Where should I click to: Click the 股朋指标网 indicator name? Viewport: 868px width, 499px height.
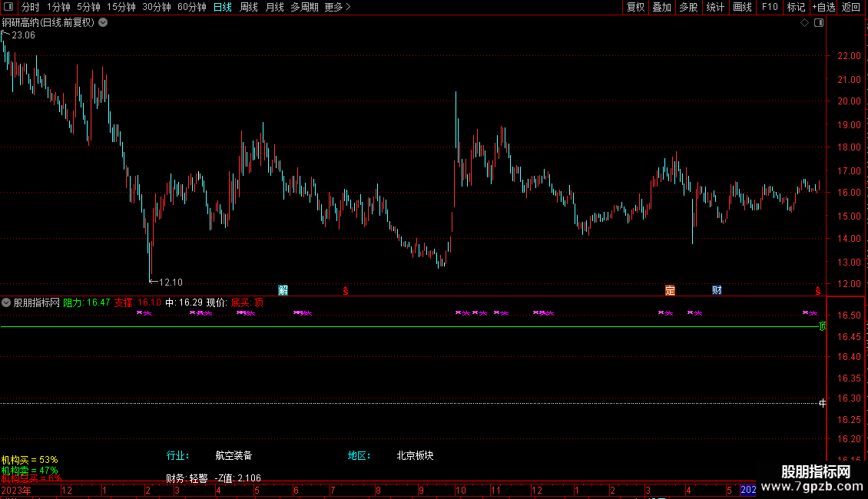37,302
